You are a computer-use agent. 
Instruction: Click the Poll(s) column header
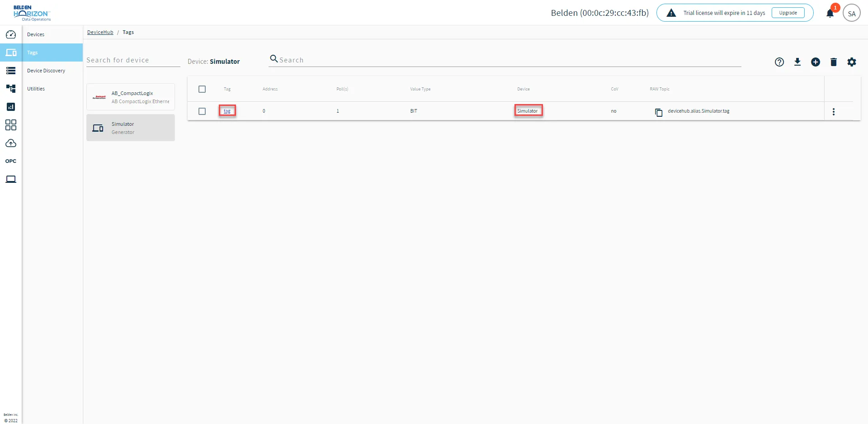342,89
